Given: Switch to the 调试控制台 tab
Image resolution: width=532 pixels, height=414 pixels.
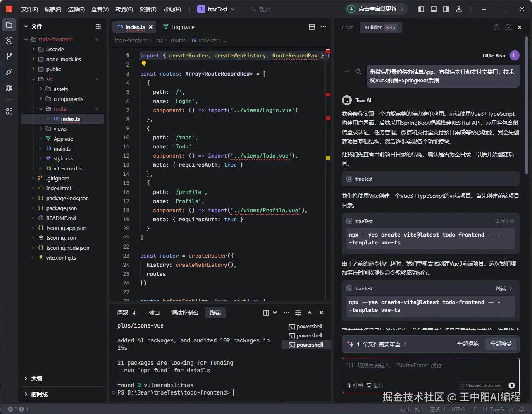Looking at the screenshot, I should [x=185, y=313].
